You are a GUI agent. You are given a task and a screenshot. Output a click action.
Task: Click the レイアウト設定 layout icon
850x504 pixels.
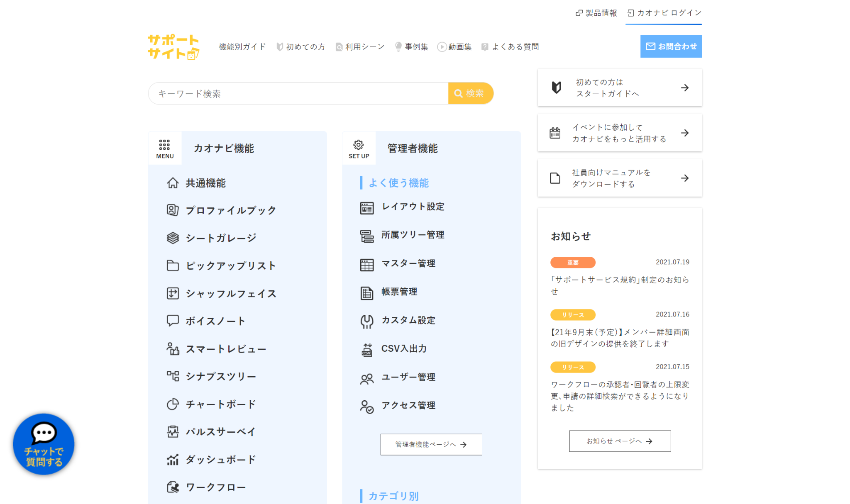pyautogui.click(x=367, y=207)
